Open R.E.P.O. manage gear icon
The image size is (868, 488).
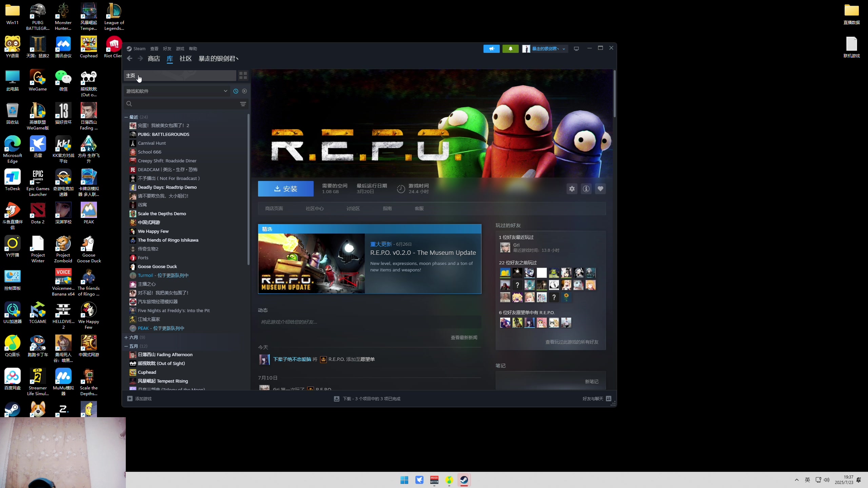(572, 189)
